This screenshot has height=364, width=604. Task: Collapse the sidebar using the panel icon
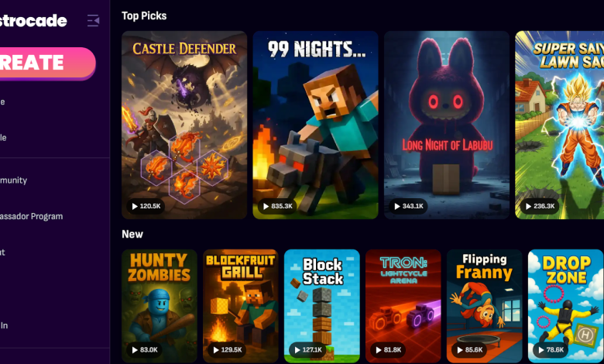93,20
